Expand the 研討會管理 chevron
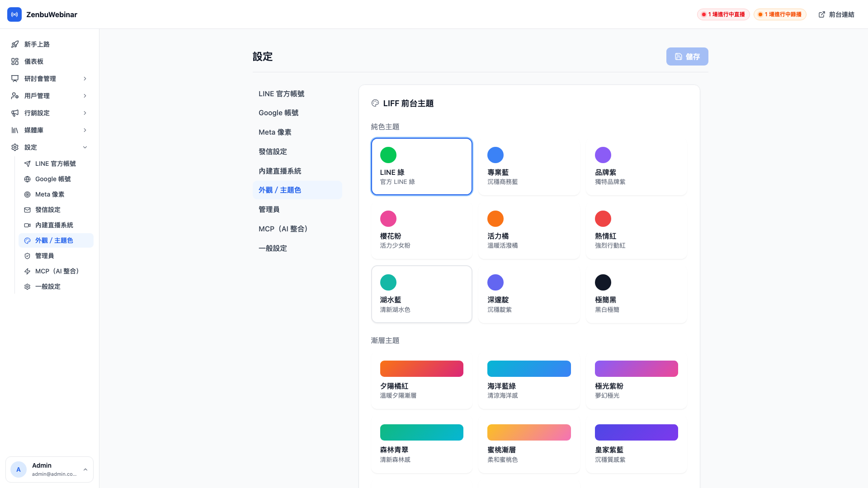The height and width of the screenshot is (488, 868). pyautogui.click(x=85, y=79)
